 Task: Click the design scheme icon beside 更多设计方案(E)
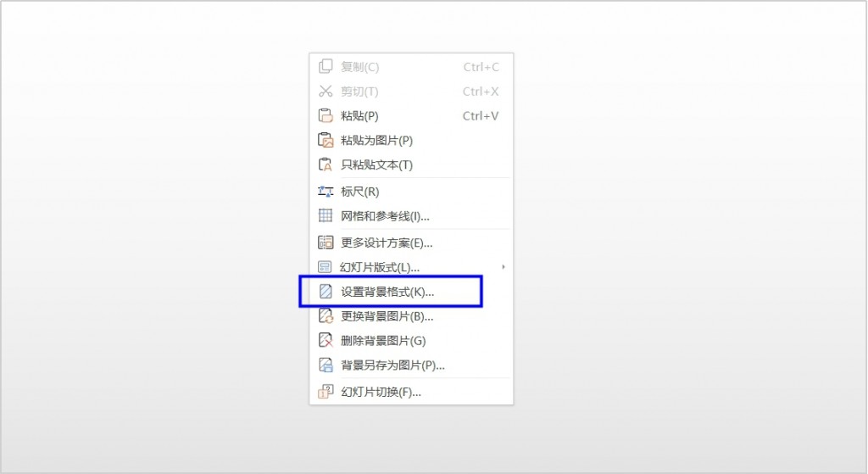point(325,243)
